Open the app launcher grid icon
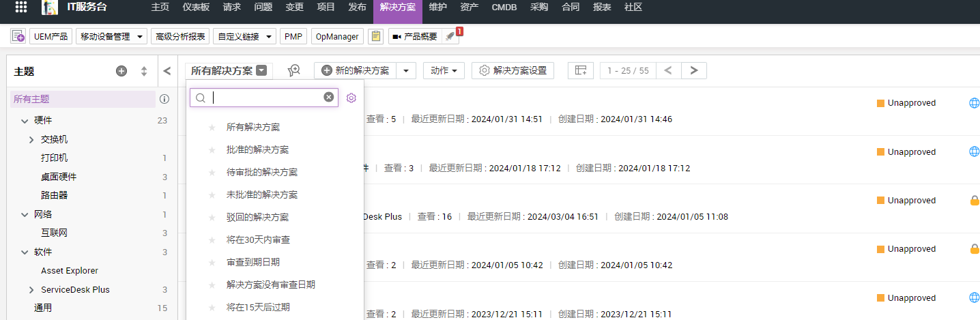Screen dimensions: 980x320 point(21,8)
